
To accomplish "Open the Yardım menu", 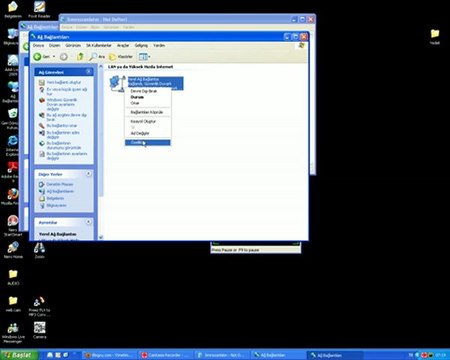I will pos(159,45).
